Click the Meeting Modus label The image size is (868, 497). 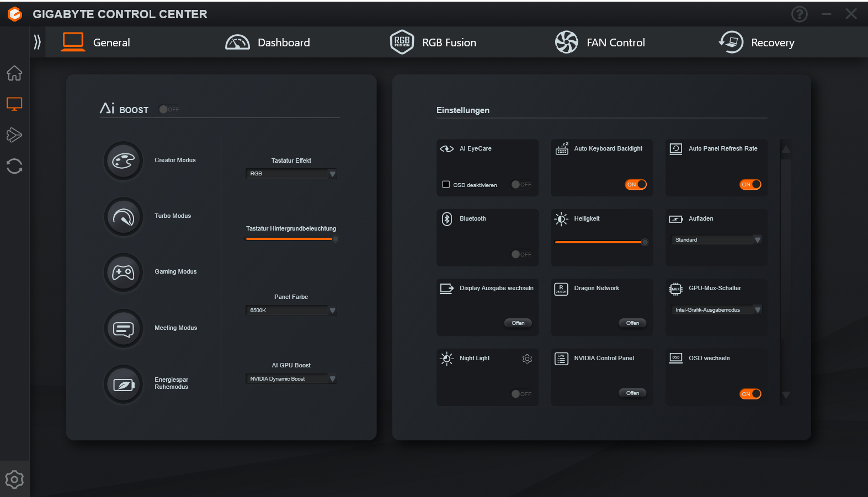pos(175,328)
